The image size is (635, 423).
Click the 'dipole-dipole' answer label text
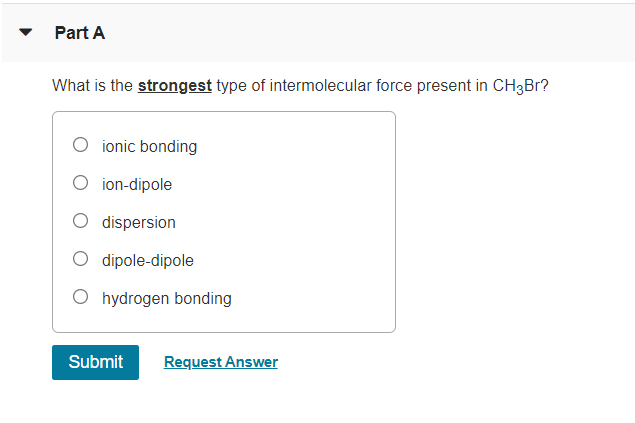[x=148, y=261]
